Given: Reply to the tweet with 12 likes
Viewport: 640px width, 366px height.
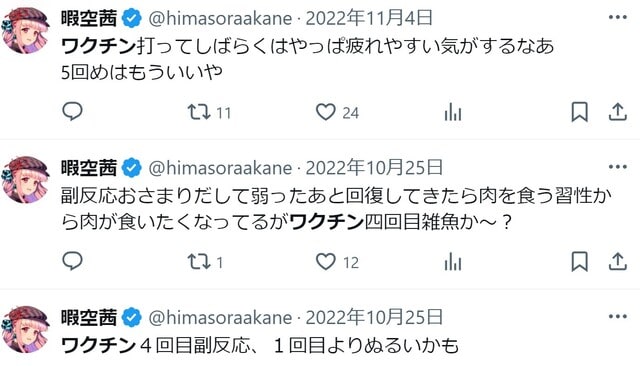Looking at the screenshot, I should coord(73,261).
